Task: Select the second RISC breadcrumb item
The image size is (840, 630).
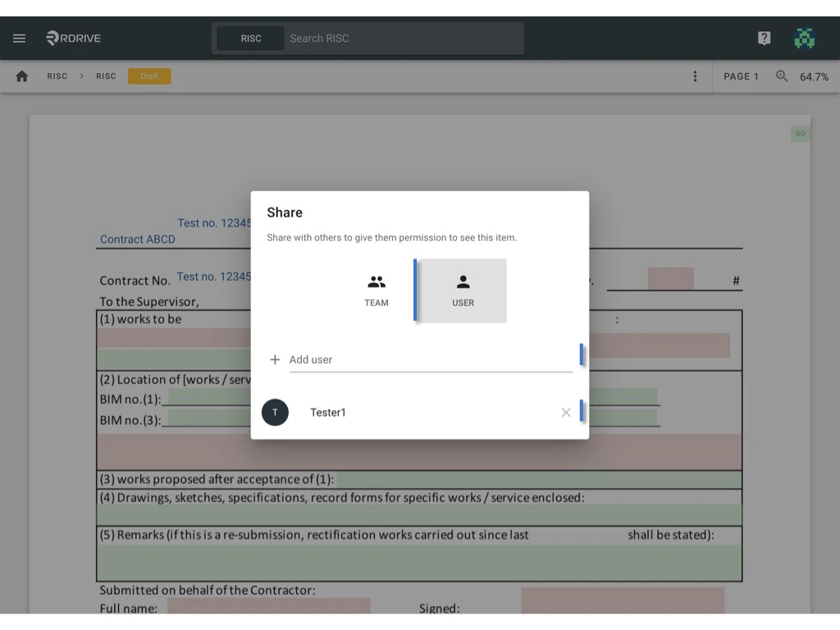Action: point(106,75)
